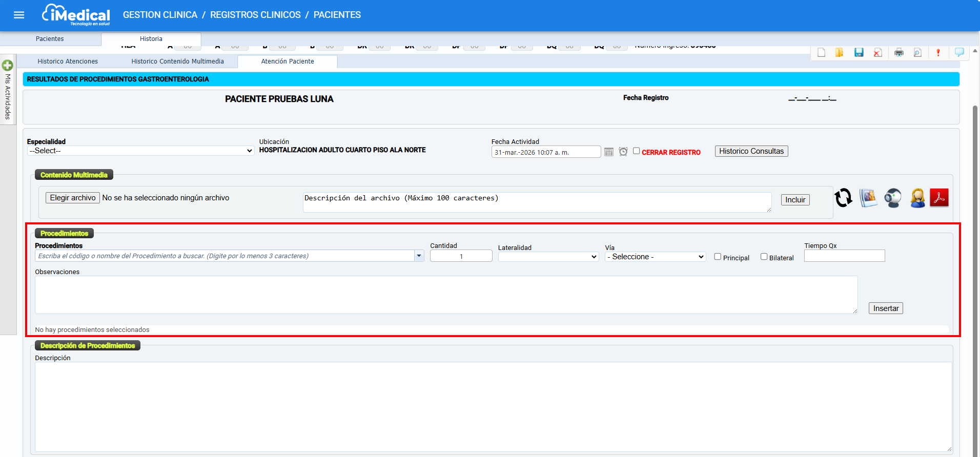
Task: Click the blue floppy disk save icon
Action: pyautogui.click(x=859, y=52)
